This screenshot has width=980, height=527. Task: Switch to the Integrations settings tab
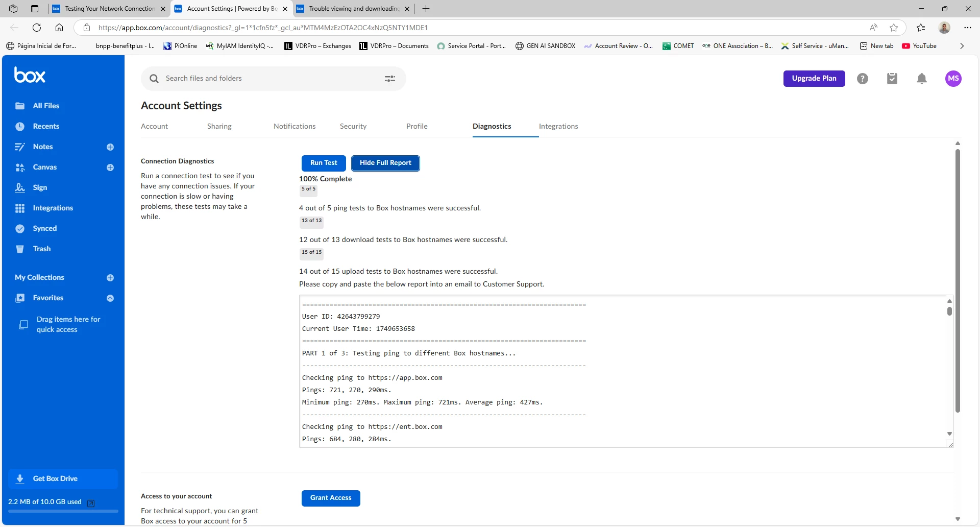click(x=558, y=126)
